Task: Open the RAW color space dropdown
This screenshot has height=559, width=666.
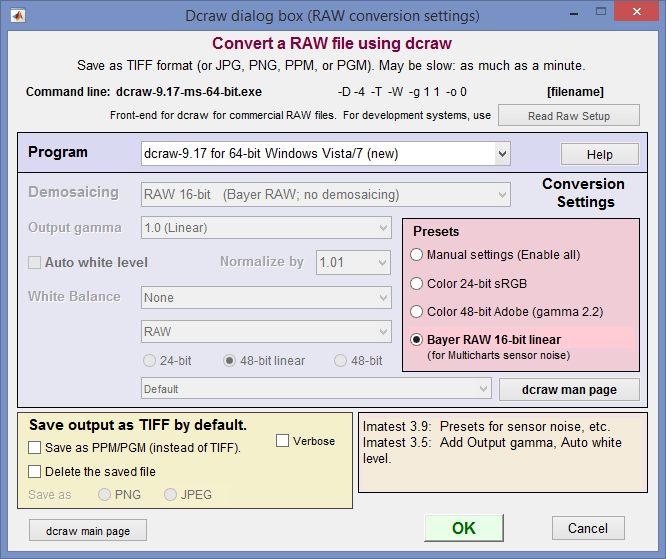Action: click(266, 331)
